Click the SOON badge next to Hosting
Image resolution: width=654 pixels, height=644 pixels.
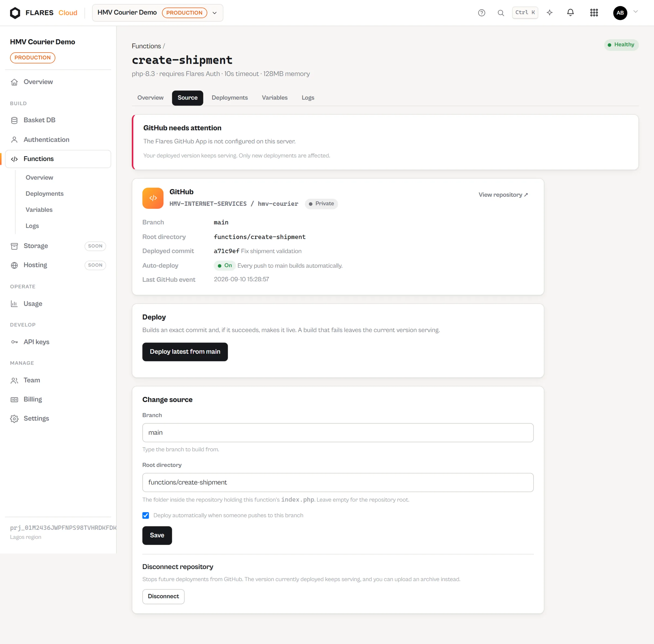tap(95, 265)
